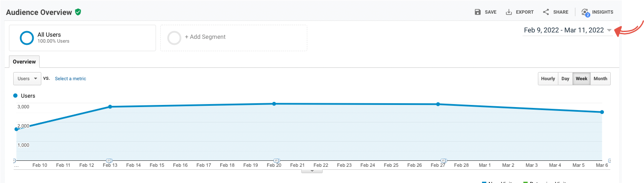Click the Mar 1 x-axis label
Viewport: 644px width, 183px height.
tap(485, 165)
